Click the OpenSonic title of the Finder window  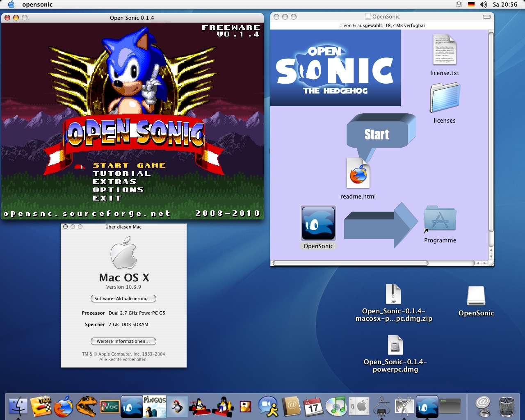[x=386, y=17]
